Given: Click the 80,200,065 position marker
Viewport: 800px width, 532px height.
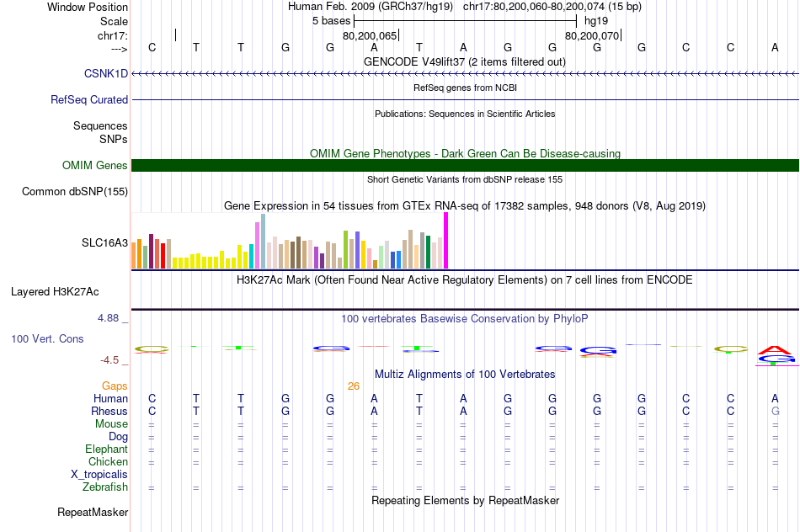Looking at the screenshot, I should click(370, 35).
